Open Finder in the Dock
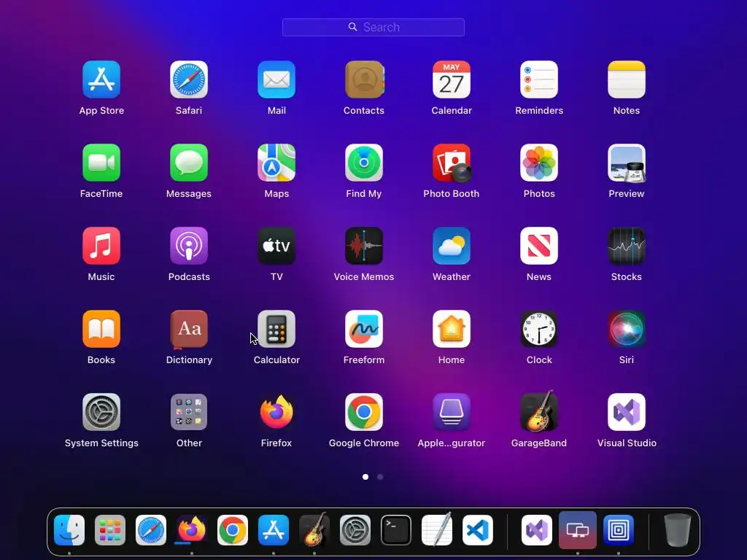747x560 pixels. point(69,530)
